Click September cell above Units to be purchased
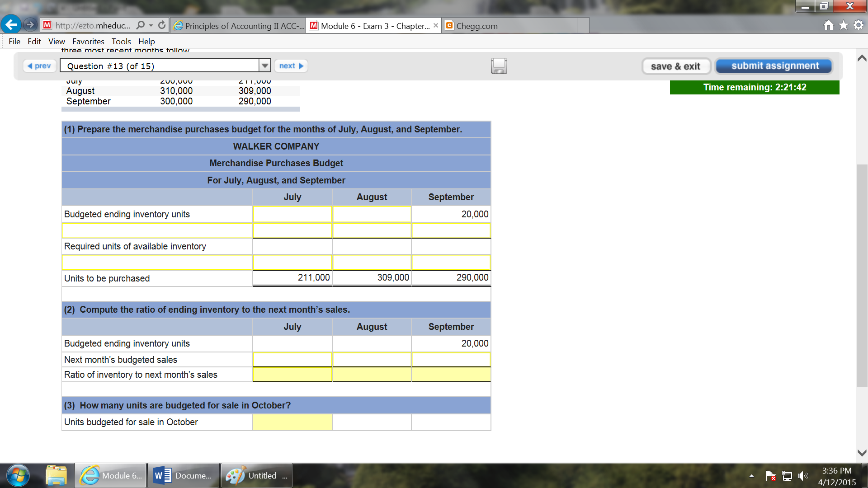Image resolution: width=868 pixels, height=488 pixels. pyautogui.click(x=451, y=263)
